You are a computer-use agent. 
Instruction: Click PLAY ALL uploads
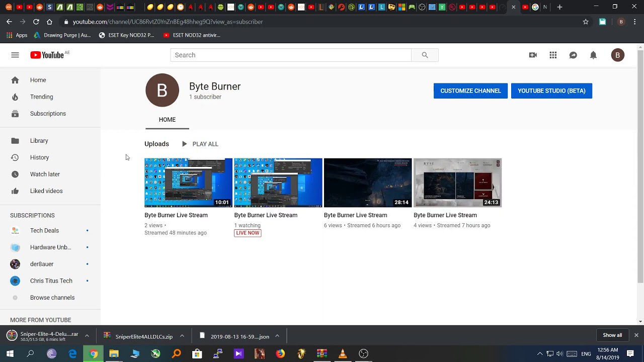tap(200, 144)
